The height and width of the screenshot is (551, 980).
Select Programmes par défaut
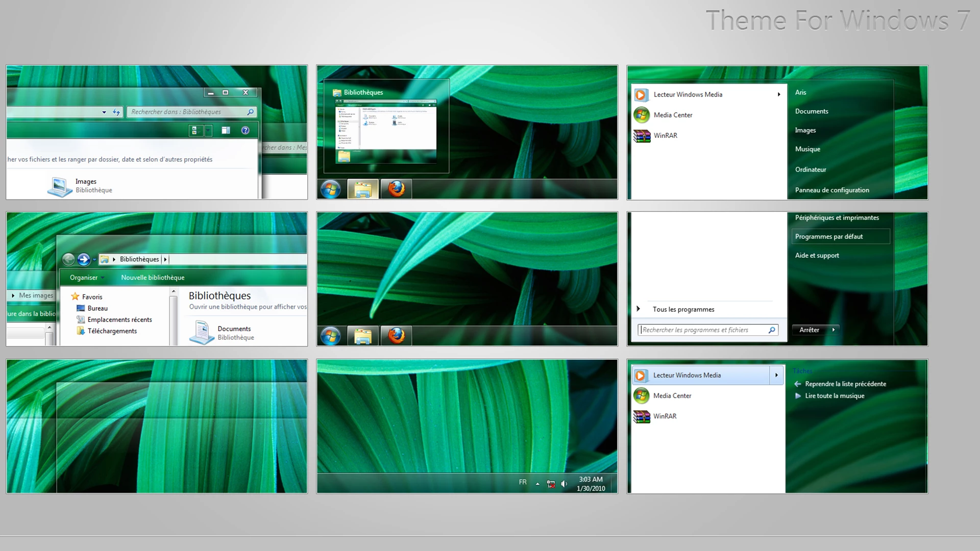pyautogui.click(x=841, y=236)
